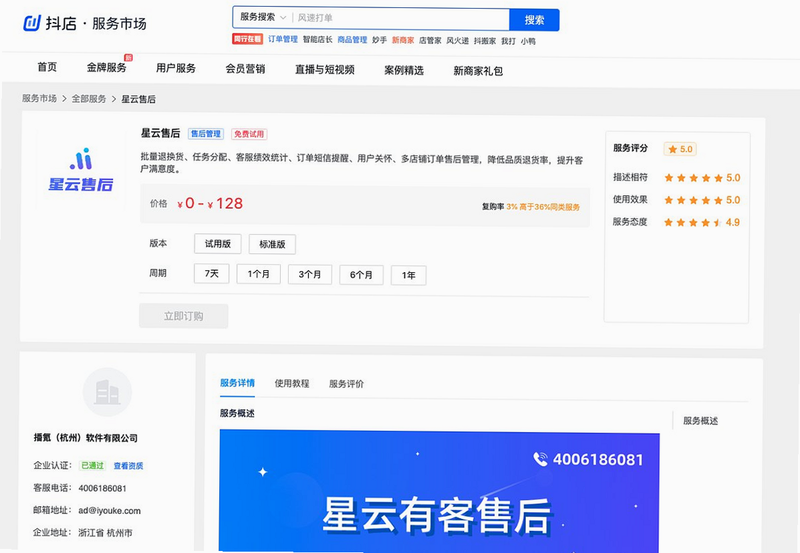The height and width of the screenshot is (553, 800).
Task: Select the 标准版 version option
Action: point(272,244)
